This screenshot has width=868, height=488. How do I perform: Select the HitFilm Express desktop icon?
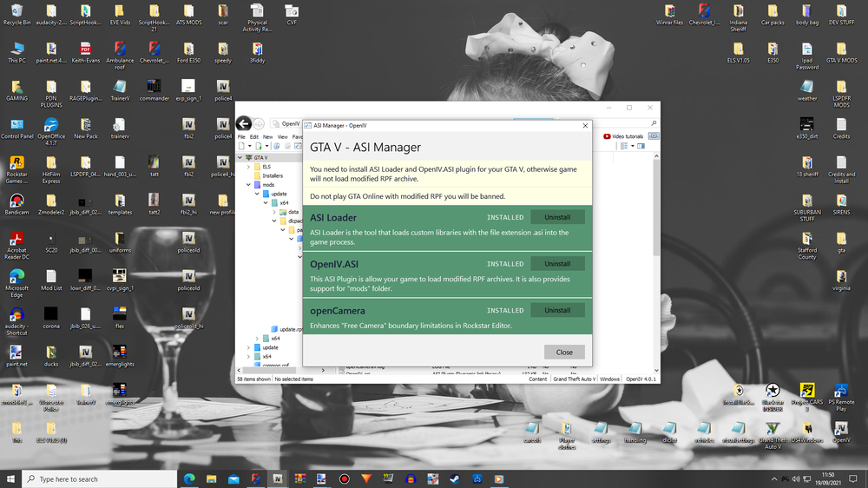pos(51,169)
